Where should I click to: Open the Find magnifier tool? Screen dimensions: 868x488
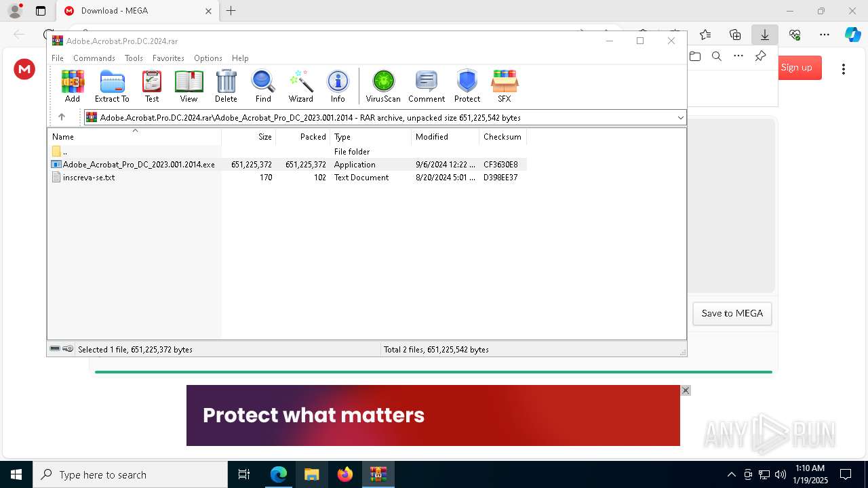[x=263, y=86]
